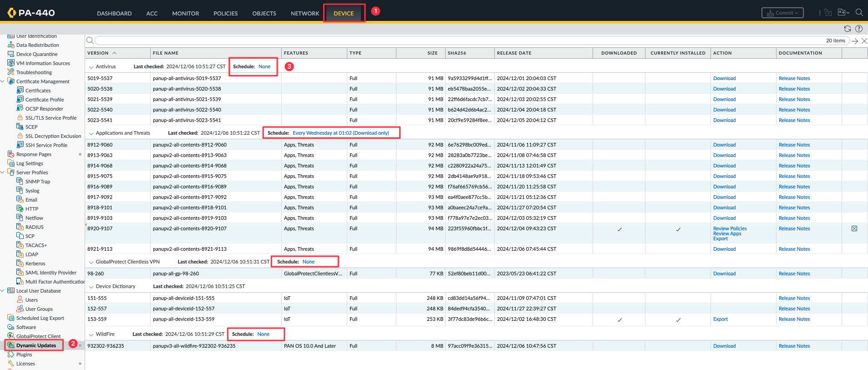Clear the filter with the X icon

864,41
